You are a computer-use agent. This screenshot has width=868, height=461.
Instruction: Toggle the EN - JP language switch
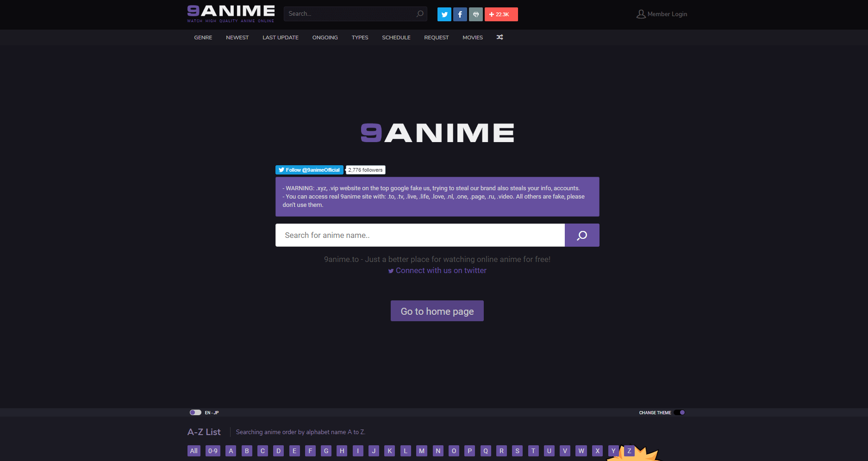coord(195,412)
